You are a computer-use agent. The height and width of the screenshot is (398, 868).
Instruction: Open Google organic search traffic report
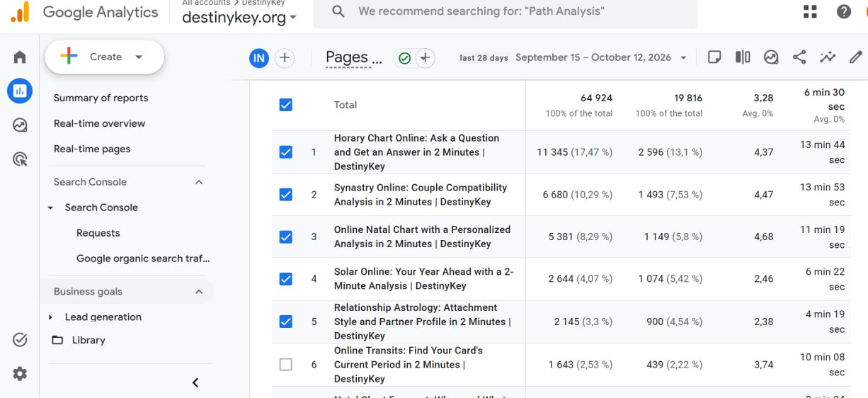[143, 258]
